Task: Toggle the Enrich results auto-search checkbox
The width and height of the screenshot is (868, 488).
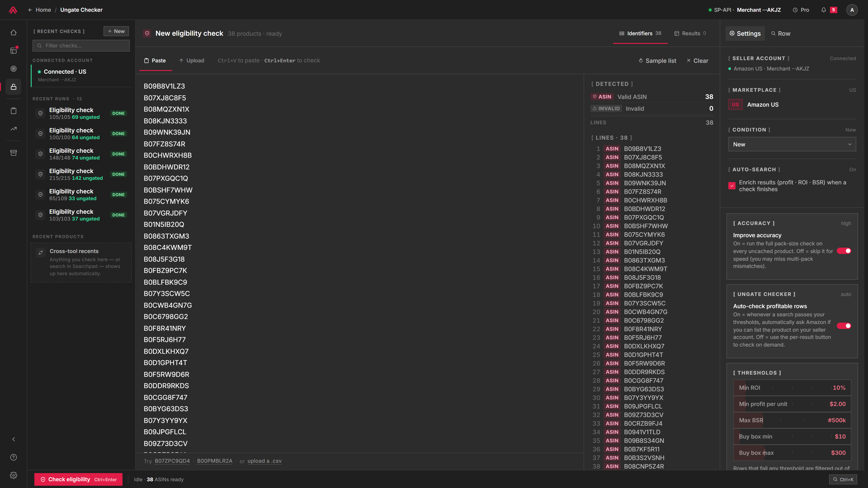Action: tap(732, 185)
